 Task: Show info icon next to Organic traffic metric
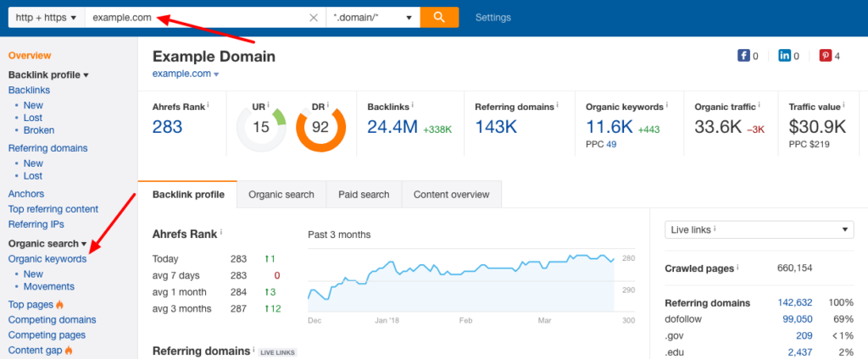pos(759,104)
